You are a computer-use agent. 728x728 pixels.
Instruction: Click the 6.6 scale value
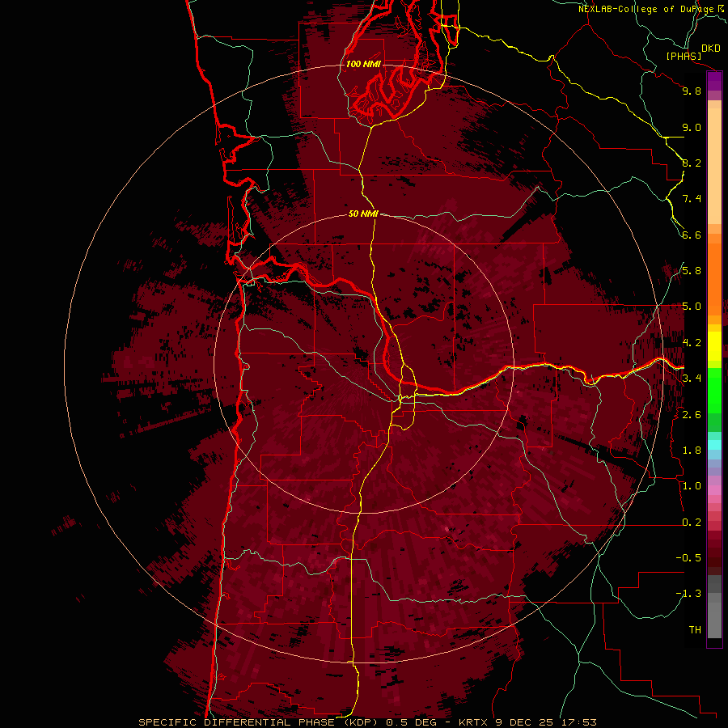692,235
